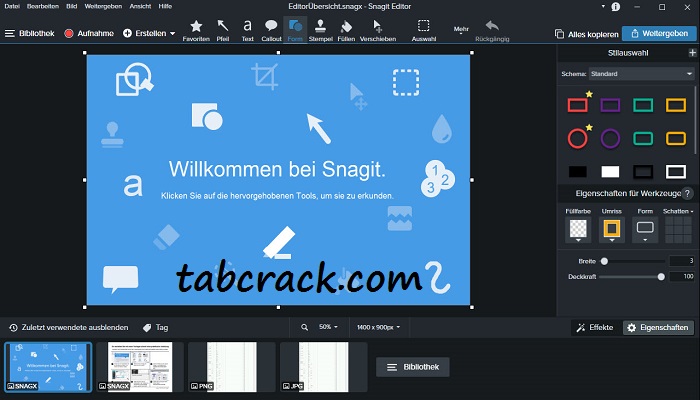The height and width of the screenshot is (400, 700).
Task: Select the Auswahl selection tool
Action: [x=424, y=30]
